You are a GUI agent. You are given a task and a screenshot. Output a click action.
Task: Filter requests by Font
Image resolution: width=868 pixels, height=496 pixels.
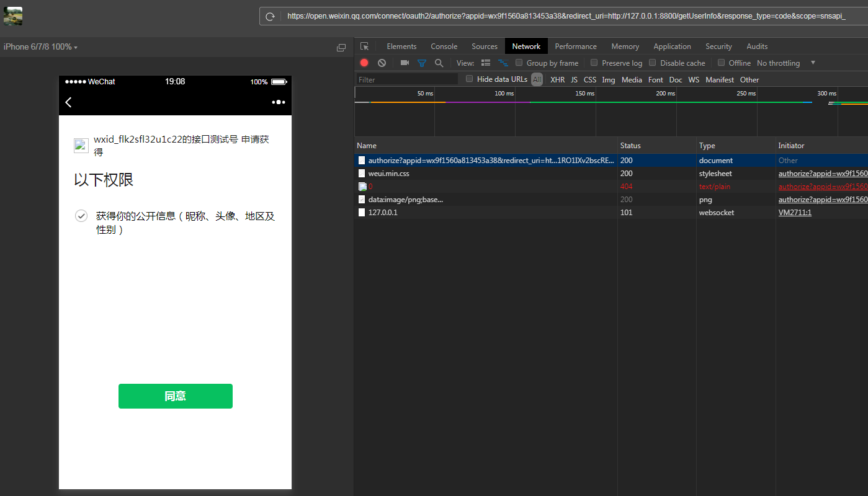point(656,79)
